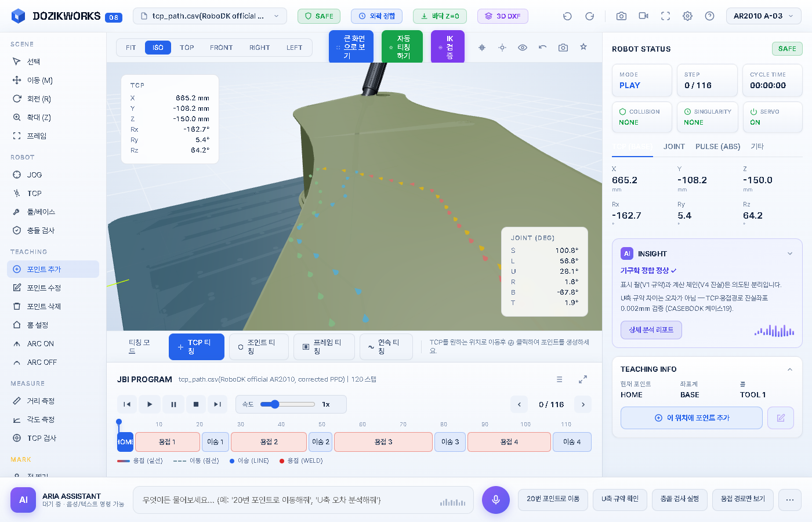This screenshot has width=812, height=522.
Task: Open the AR2010 A-03 robot dropdown
Action: point(764,16)
